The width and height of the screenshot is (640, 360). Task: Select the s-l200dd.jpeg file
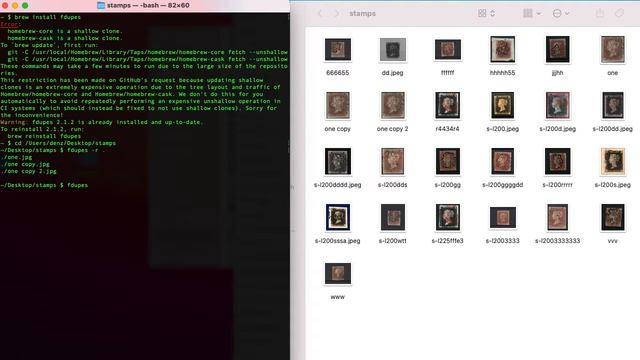tap(613, 105)
